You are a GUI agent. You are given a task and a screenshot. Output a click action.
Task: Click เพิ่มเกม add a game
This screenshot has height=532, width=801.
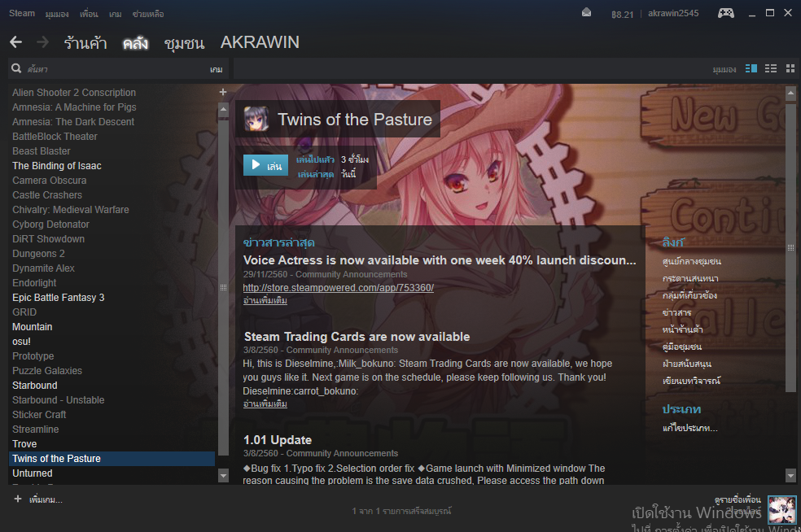pyautogui.click(x=46, y=499)
